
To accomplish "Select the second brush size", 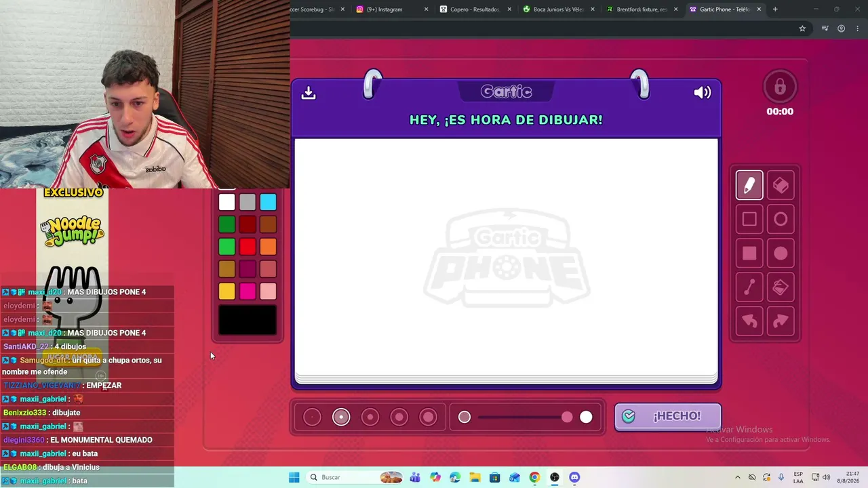I will pos(341,418).
